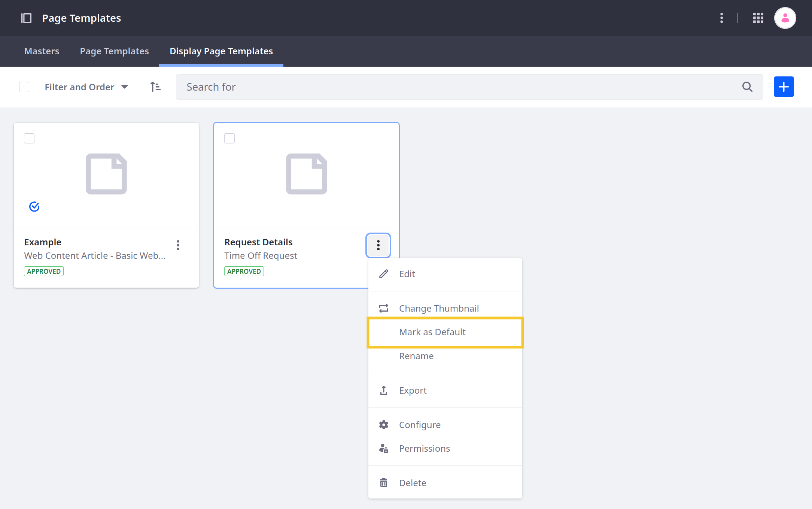812x509 pixels.
Task: Open the user avatar menu
Action: [785, 18]
